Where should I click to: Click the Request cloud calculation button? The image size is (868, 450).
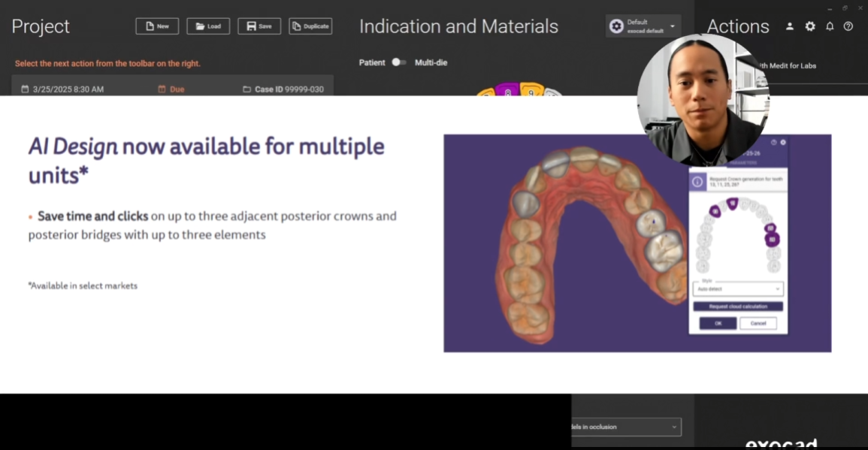(738, 306)
